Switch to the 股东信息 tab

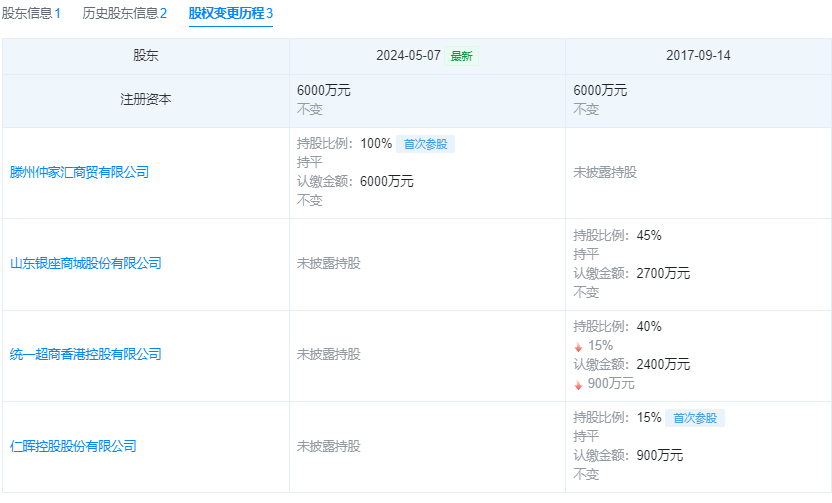click(x=31, y=13)
